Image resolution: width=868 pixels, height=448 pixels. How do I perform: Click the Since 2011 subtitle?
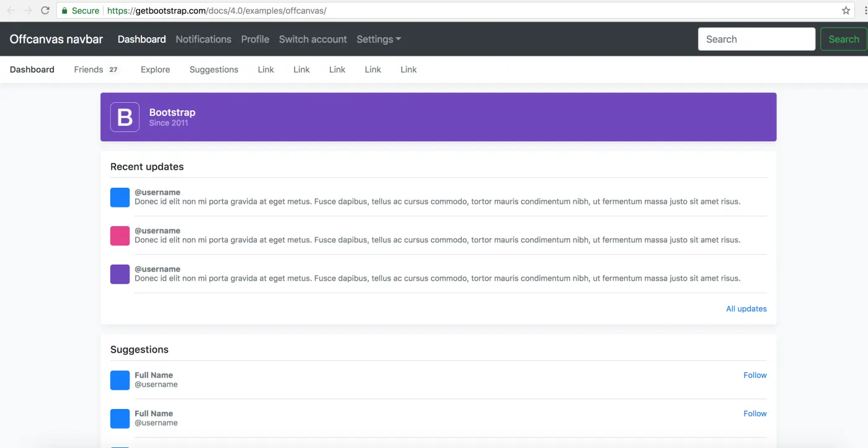coord(169,123)
